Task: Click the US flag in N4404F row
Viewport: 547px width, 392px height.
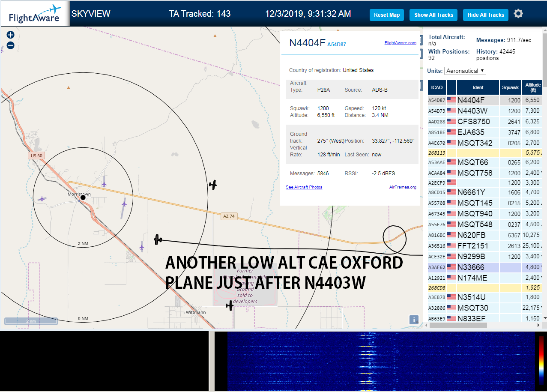Action: 451,100
